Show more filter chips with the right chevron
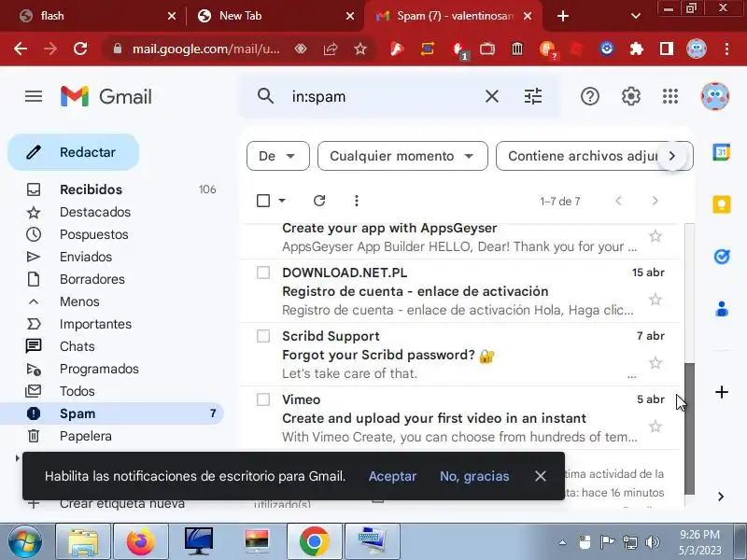747x560 pixels. click(672, 156)
